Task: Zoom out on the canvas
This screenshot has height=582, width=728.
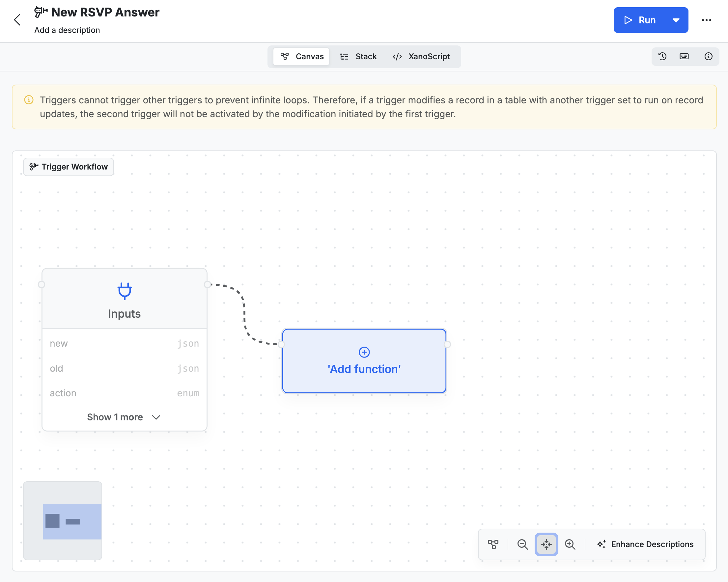Action: coord(522,544)
